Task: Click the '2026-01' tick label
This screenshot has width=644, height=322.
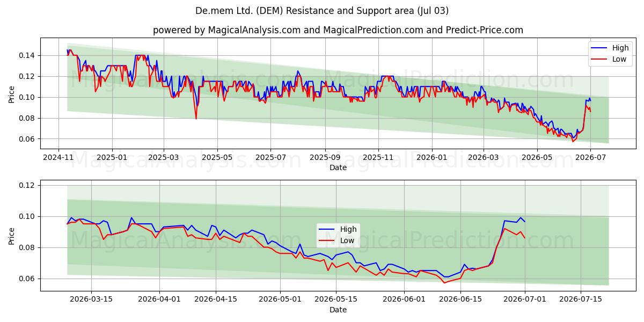Action: click(432, 157)
